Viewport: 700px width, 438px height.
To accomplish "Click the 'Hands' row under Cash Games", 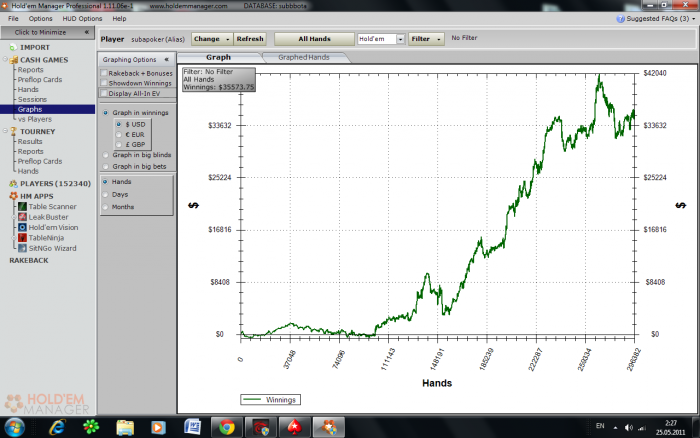I will (x=28, y=89).
